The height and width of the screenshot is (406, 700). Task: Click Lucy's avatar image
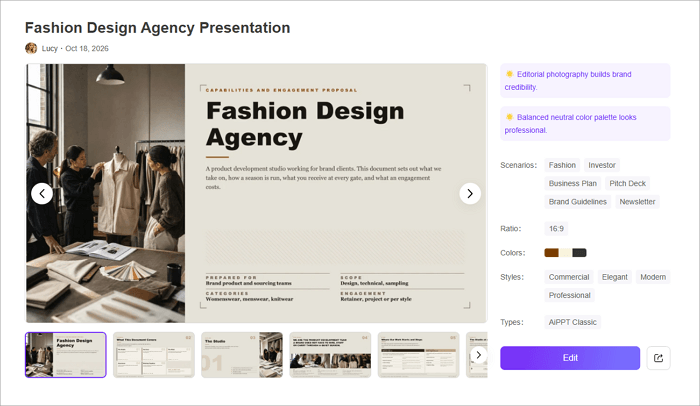pos(31,48)
